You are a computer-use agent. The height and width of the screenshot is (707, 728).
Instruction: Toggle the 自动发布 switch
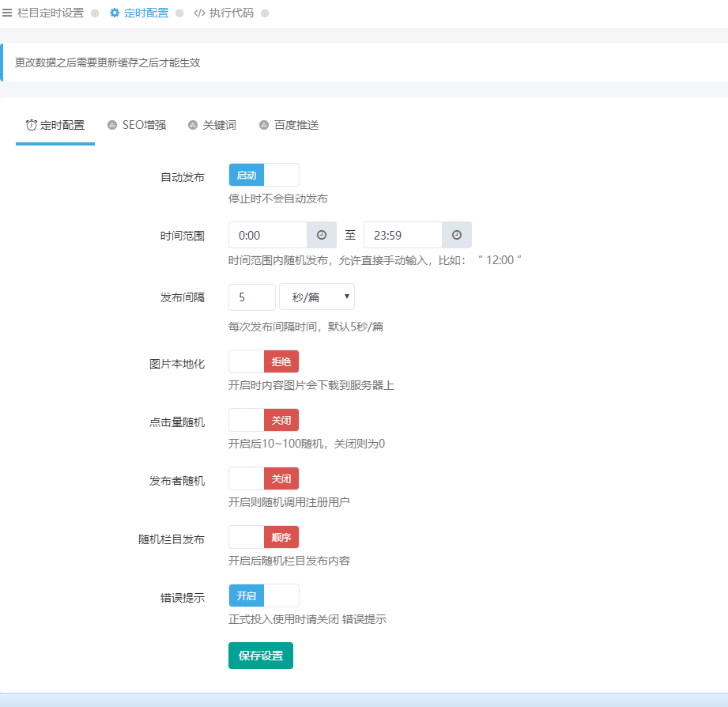coord(264,175)
